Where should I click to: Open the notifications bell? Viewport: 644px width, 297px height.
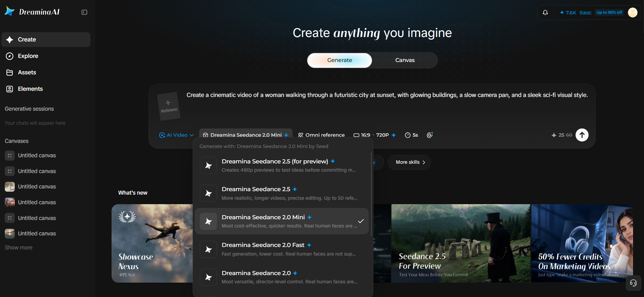[x=545, y=13]
